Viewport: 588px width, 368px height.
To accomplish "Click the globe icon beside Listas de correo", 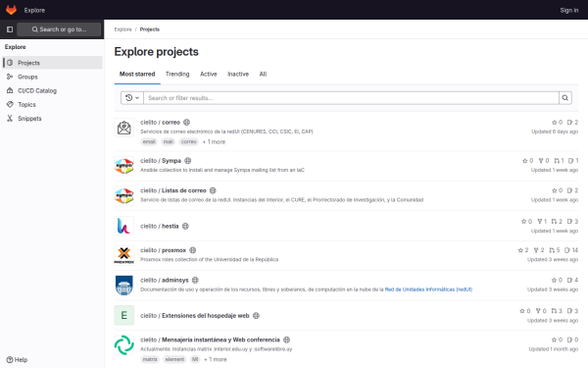I will [x=213, y=190].
